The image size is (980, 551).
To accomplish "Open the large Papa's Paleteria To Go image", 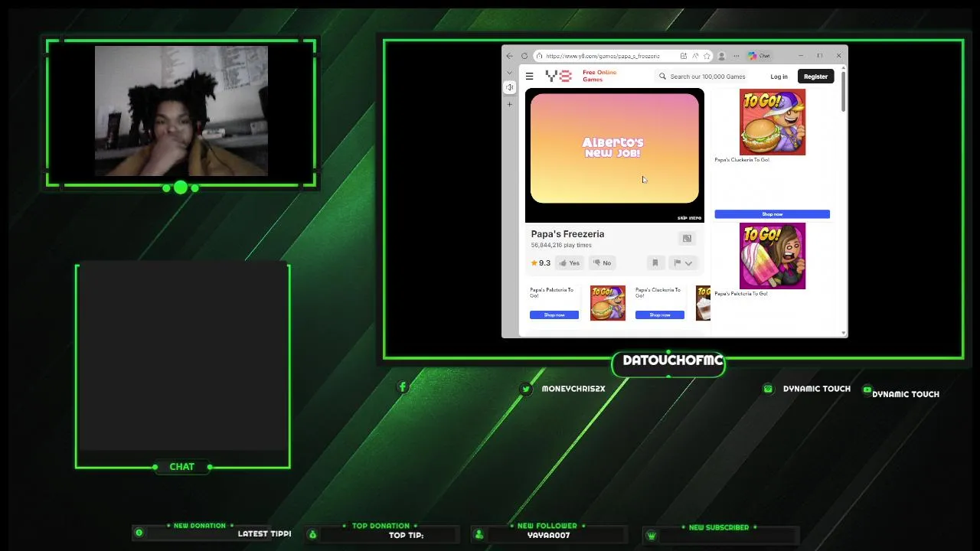I will coord(773,256).
